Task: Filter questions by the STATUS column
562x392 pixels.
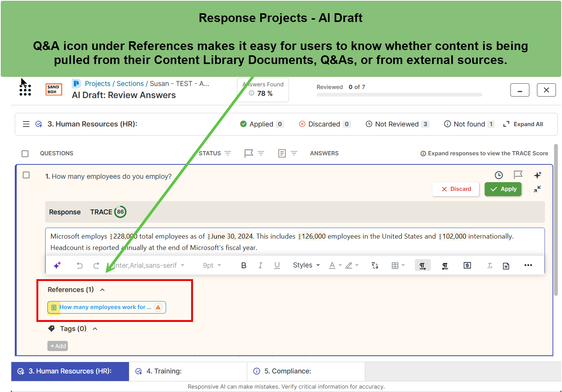Action: 228,153
